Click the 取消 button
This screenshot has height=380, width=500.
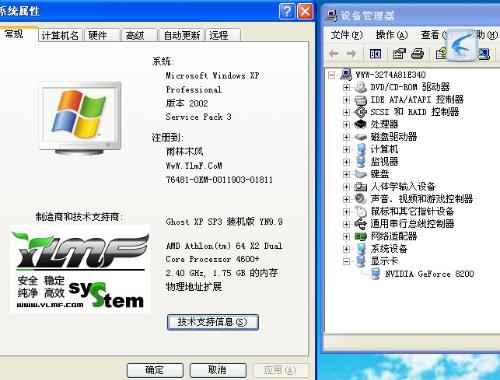tap(218, 370)
